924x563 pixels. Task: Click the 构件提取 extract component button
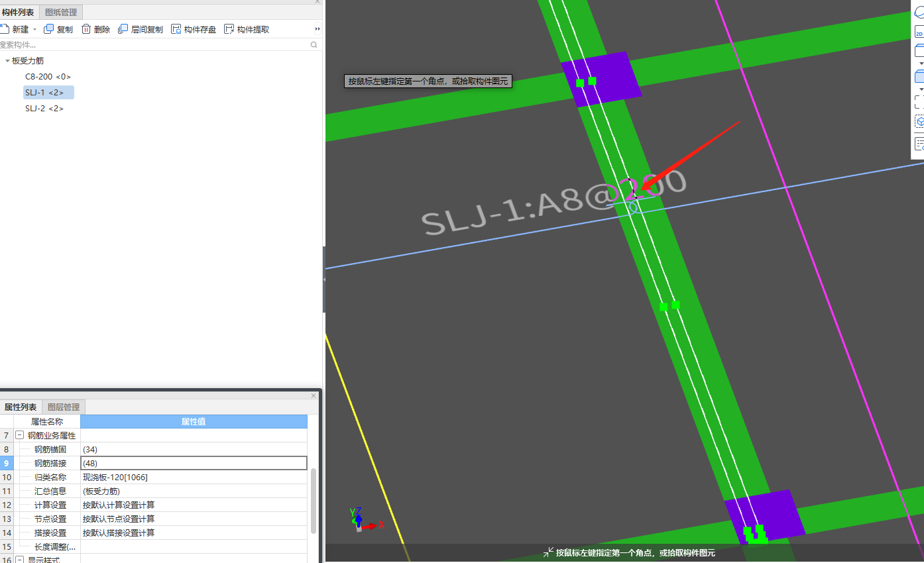pyautogui.click(x=247, y=29)
